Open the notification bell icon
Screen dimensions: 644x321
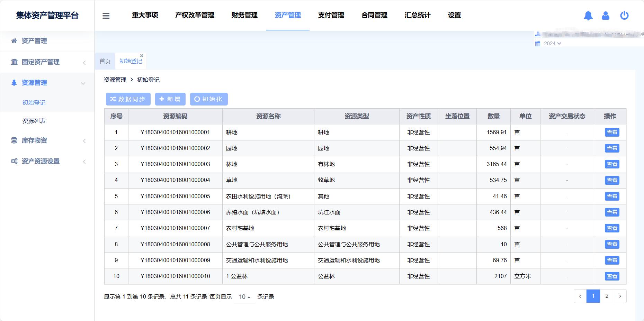pos(588,16)
